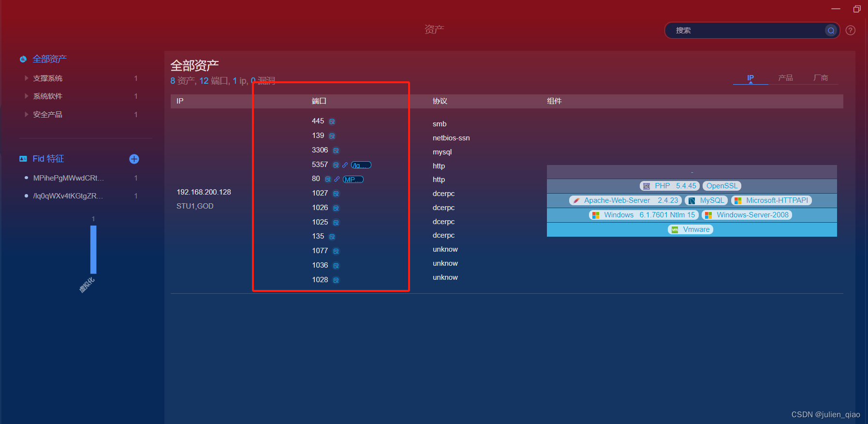Open the /lq... Fid tag on port 5357
The image size is (868, 424).
(x=361, y=165)
